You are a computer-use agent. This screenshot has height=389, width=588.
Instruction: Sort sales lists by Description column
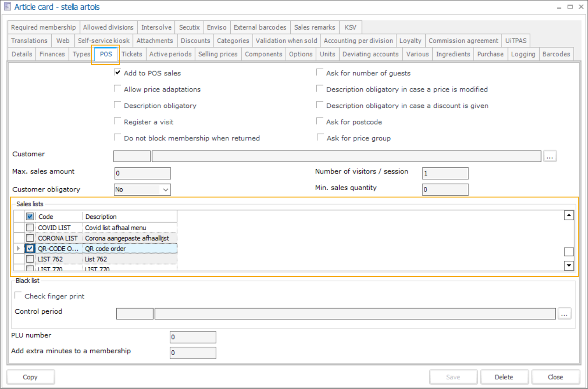129,217
